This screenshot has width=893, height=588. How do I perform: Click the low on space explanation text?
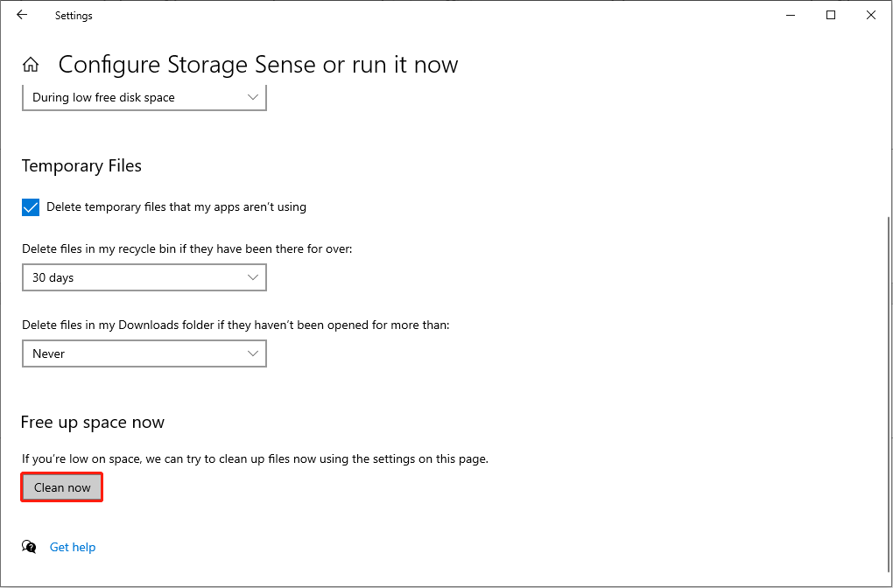click(255, 458)
